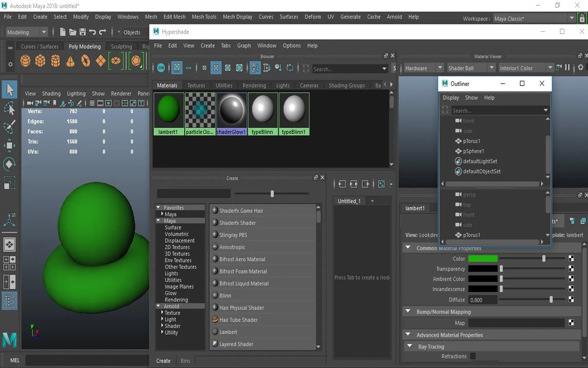Create a polygon cube from the shelf

[x=40, y=61]
